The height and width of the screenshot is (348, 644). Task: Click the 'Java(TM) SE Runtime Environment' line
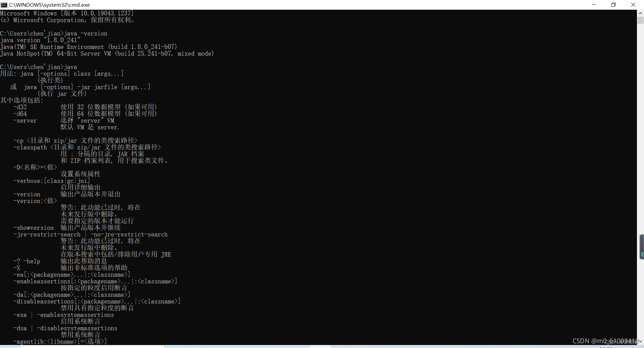(89, 47)
